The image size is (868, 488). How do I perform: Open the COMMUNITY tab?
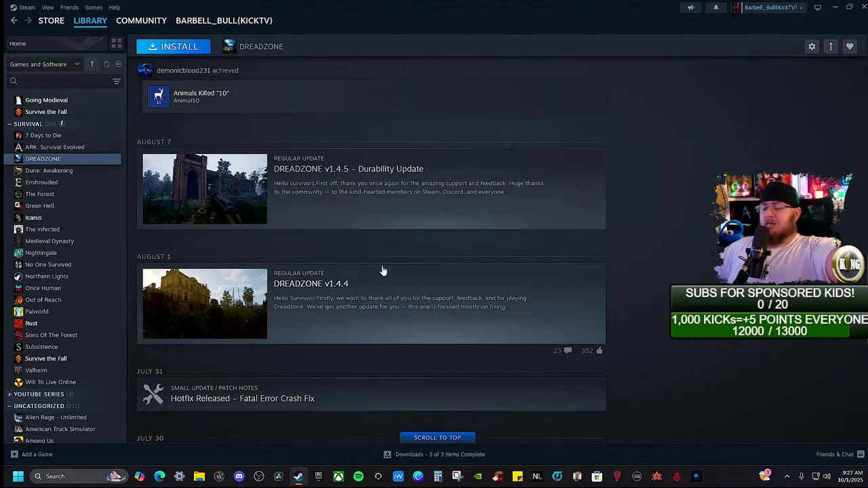pyautogui.click(x=141, y=21)
